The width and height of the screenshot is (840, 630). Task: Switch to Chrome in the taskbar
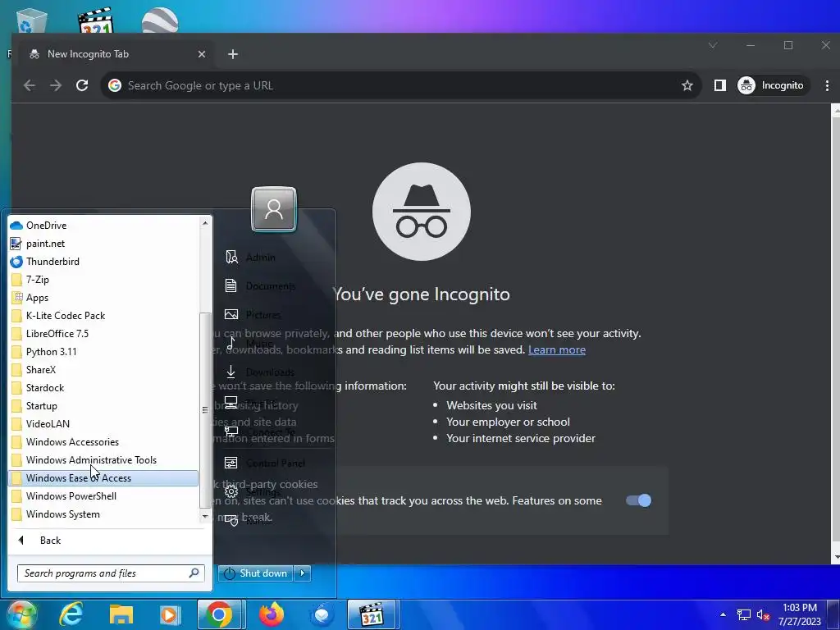[x=220, y=614]
